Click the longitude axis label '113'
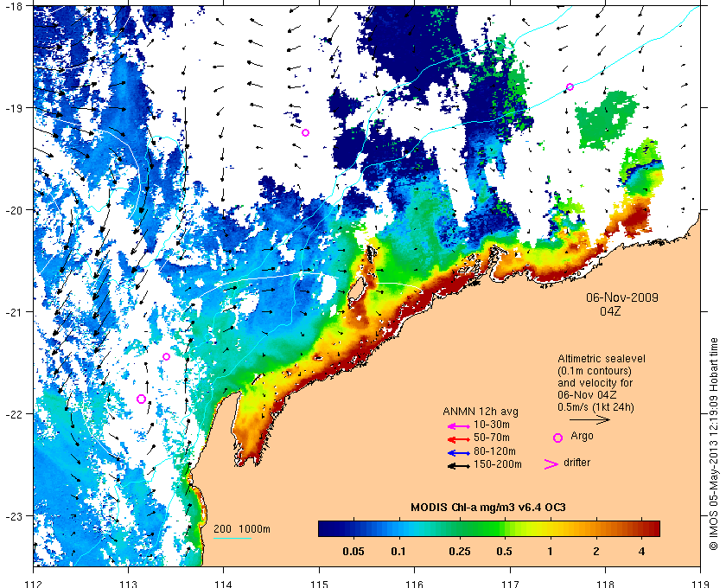This screenshot has width=726, height=588. click(x=128, y=583)
